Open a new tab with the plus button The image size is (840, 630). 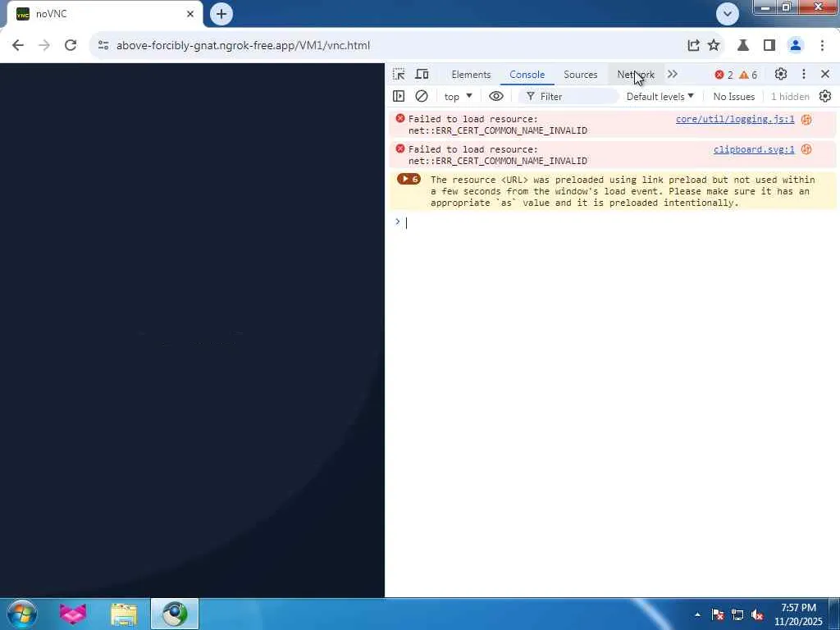(221, 14)
